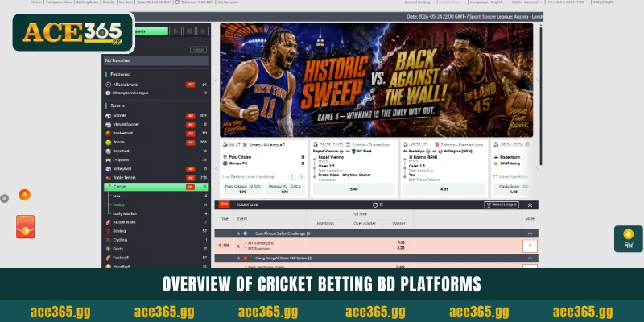The height and width of the screenshot is (322, 644).
Task: Dismiss the gray X floating button
Action: pyautogui.click(x=4, y=199)
